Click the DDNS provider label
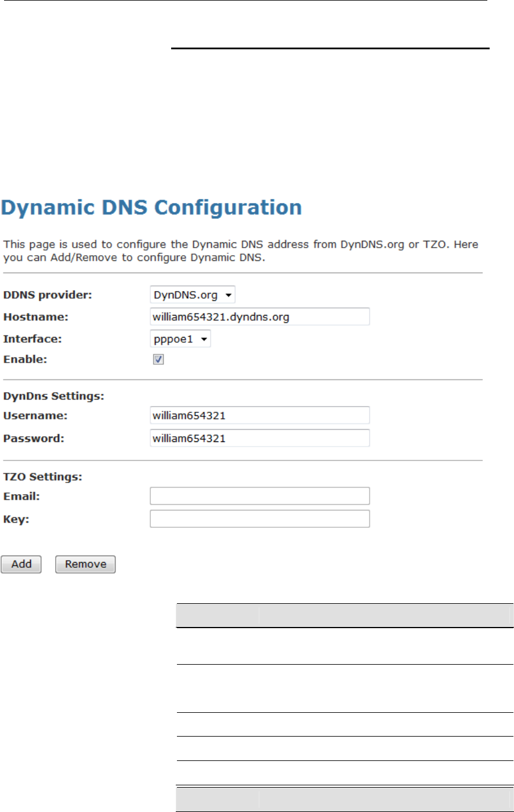The height and width of the screenshot is (812, 514). [48, 295]
